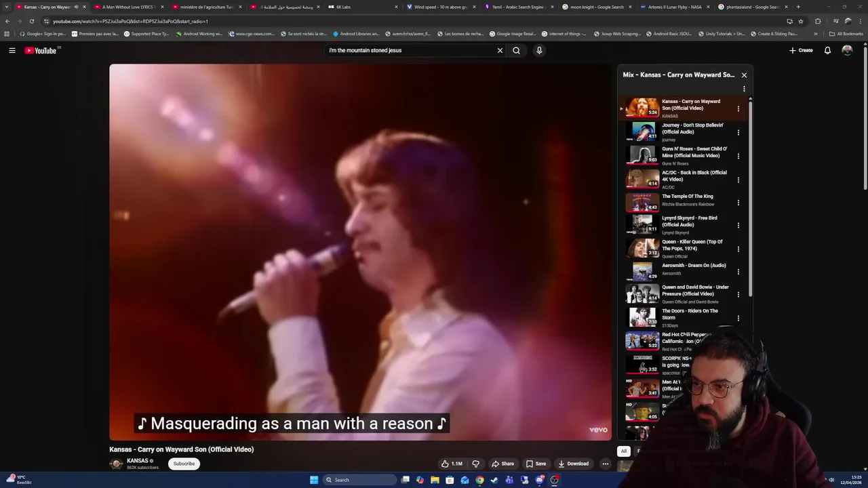Screen dimensions: 868x488
Task: Select the All filter chip
Action: (624, 451)
